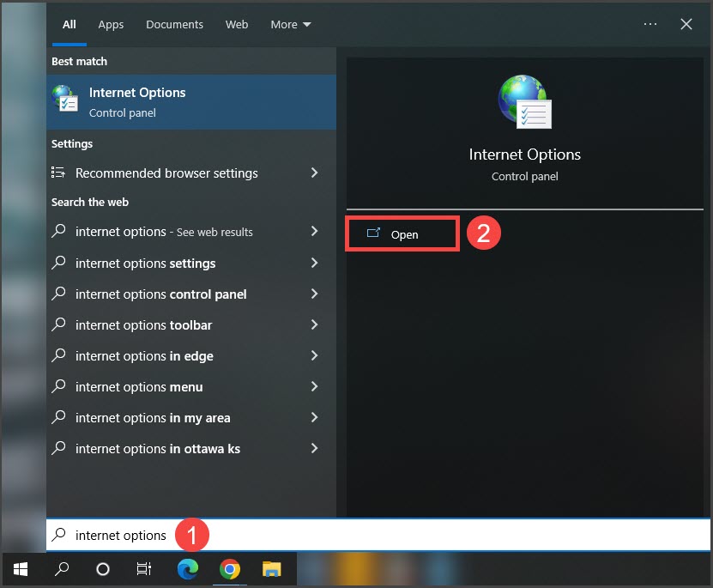Expand arrow for Recommended browser settings
The image size is (713, 588).
314,173
